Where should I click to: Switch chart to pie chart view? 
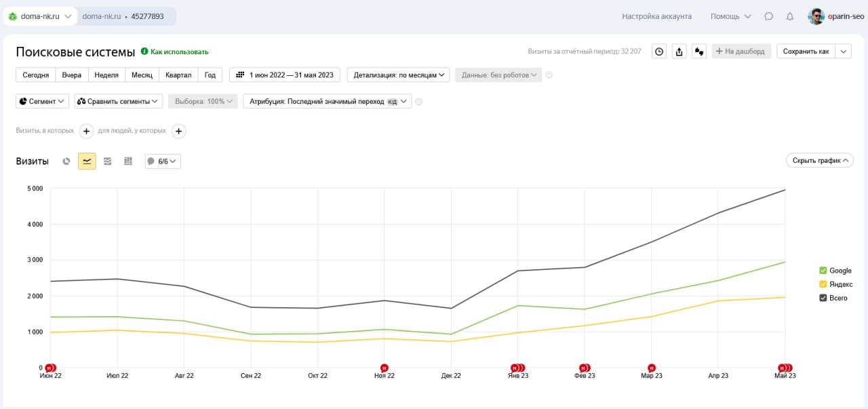tap(66, 161)
